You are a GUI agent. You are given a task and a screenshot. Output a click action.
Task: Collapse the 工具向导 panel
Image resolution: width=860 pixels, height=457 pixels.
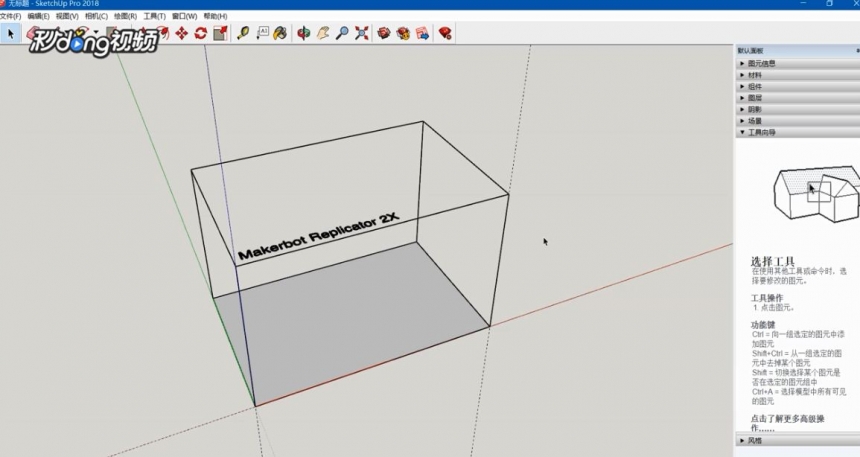pyautogui.click(x=797, y=132)
